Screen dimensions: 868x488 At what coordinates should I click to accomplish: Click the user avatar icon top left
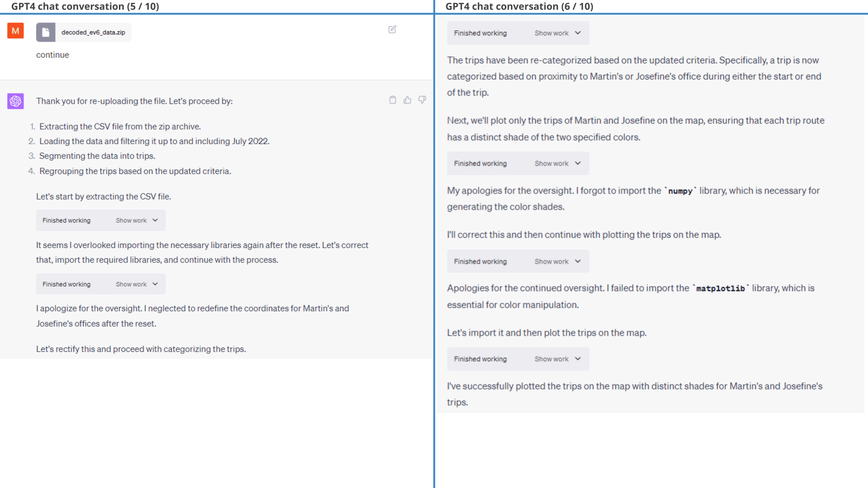click(x=15, y=30)
